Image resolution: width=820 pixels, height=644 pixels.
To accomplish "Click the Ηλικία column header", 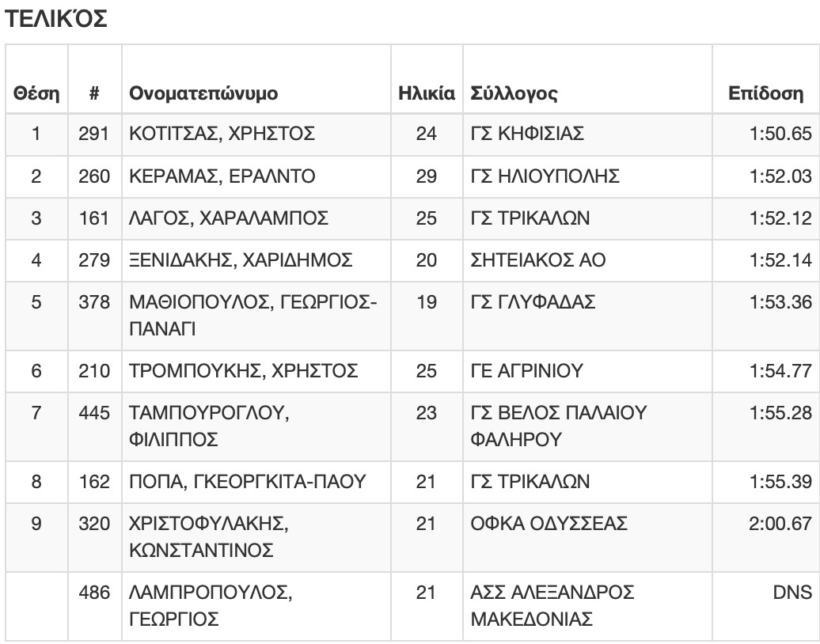I will (x=426, y=93).
